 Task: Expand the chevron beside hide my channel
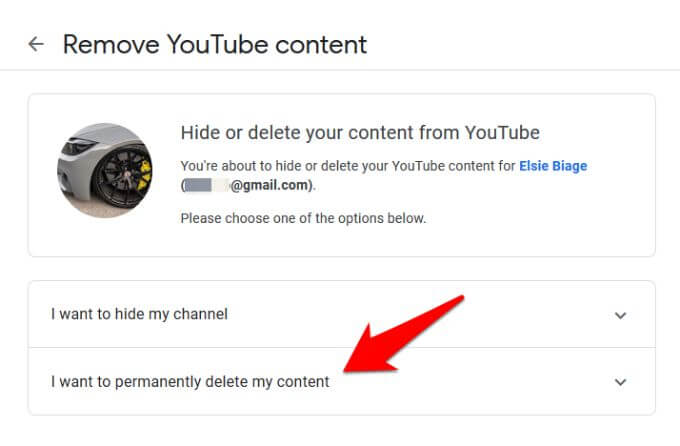pos(621,315)
